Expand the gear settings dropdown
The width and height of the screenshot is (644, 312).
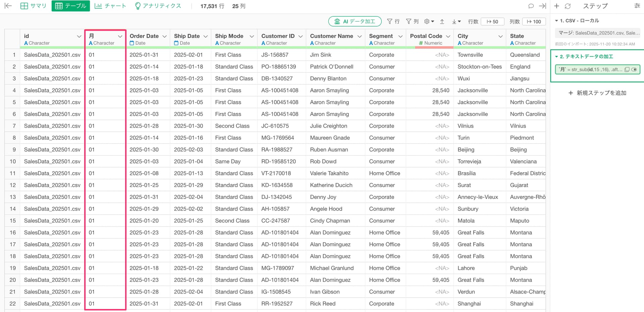429,21
